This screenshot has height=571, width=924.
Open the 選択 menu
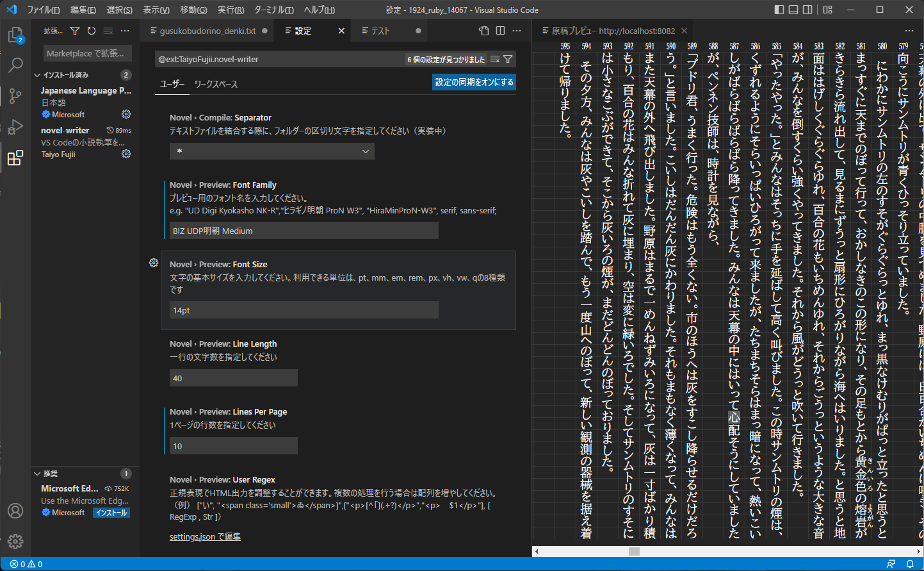[x=120, y=10]
